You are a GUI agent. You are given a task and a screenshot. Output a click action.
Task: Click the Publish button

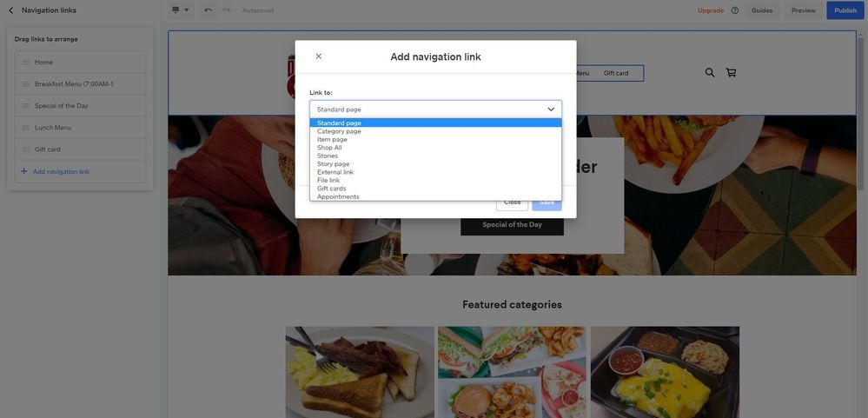(845, 10)
